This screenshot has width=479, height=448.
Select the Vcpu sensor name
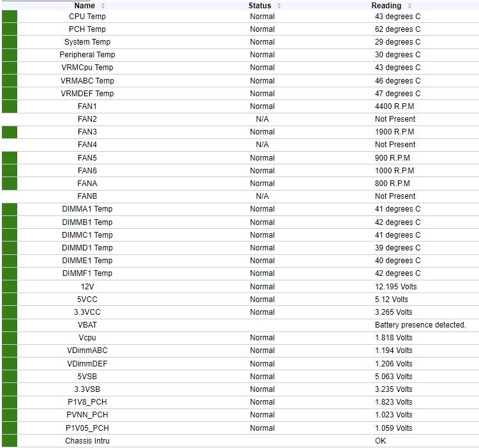[87, 338]
